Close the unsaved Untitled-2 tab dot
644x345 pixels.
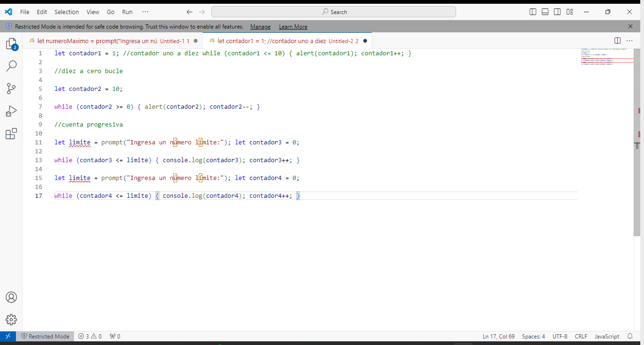(x=365, y=41)
